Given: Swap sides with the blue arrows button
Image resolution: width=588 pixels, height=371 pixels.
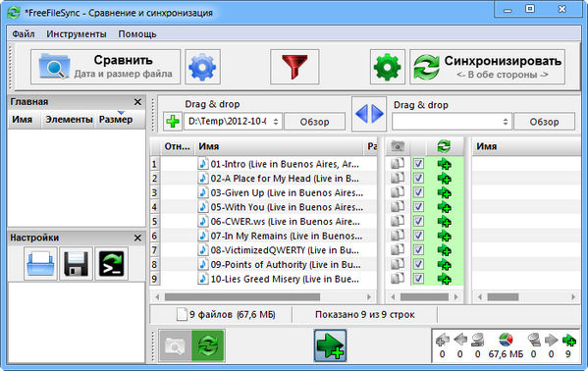Looking at the screenshot, I should pyautogui.click(x=369, y=114).
